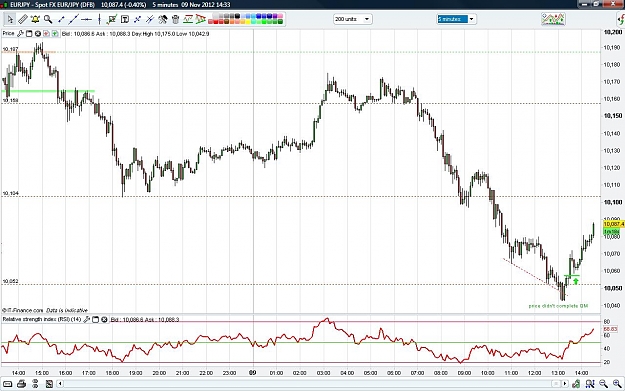Click the Price panel window icon
The height and width of the screenshot is (391, 625).
(x=29, y=33)
